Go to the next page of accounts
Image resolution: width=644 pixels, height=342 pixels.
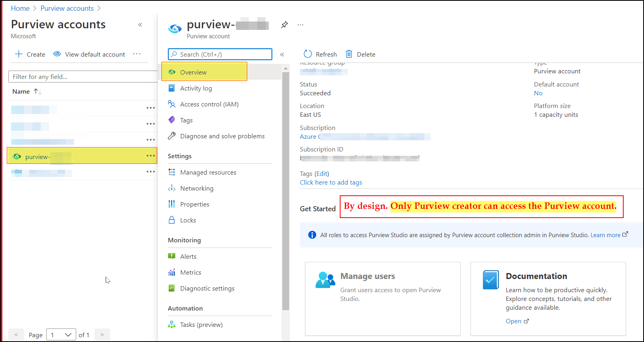click(x=102, y=335)
